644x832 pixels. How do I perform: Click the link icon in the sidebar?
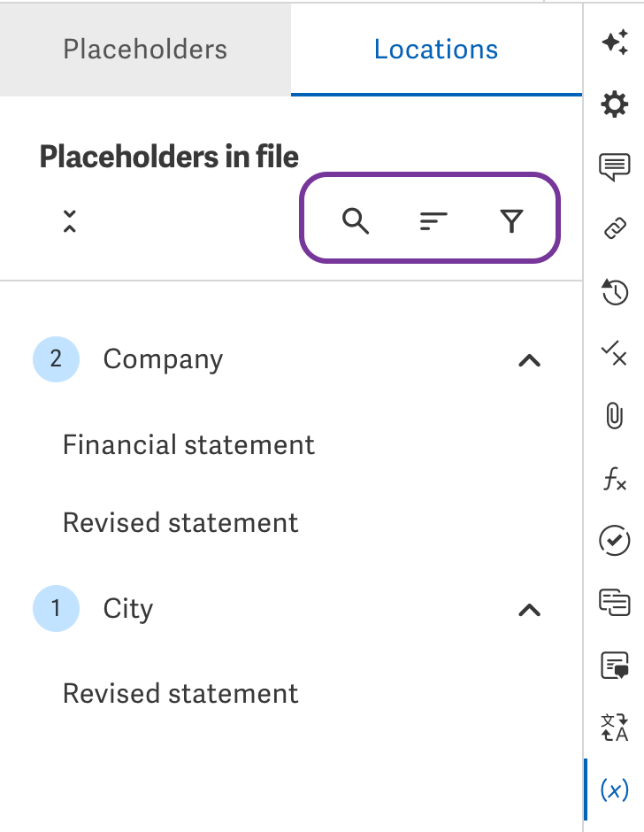615,227
